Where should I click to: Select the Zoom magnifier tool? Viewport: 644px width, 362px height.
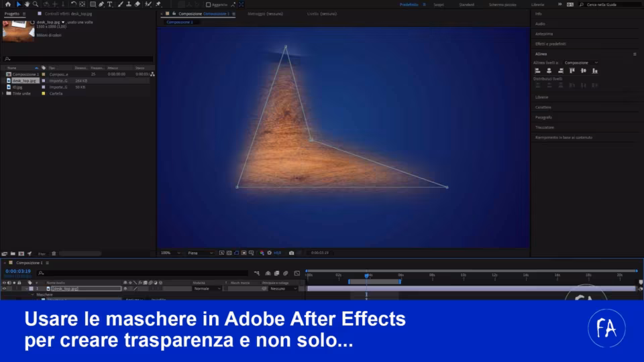click(36, 4)
